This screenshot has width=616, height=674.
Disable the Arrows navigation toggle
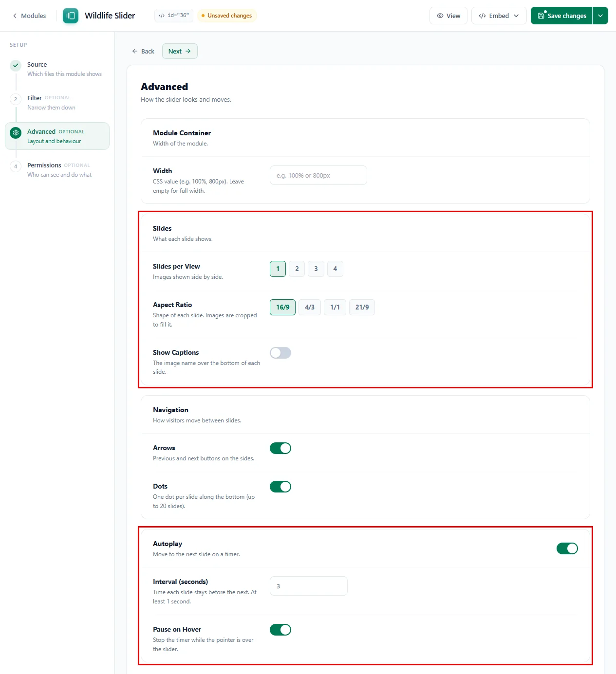pyautogui.click(x=280, y=448)
